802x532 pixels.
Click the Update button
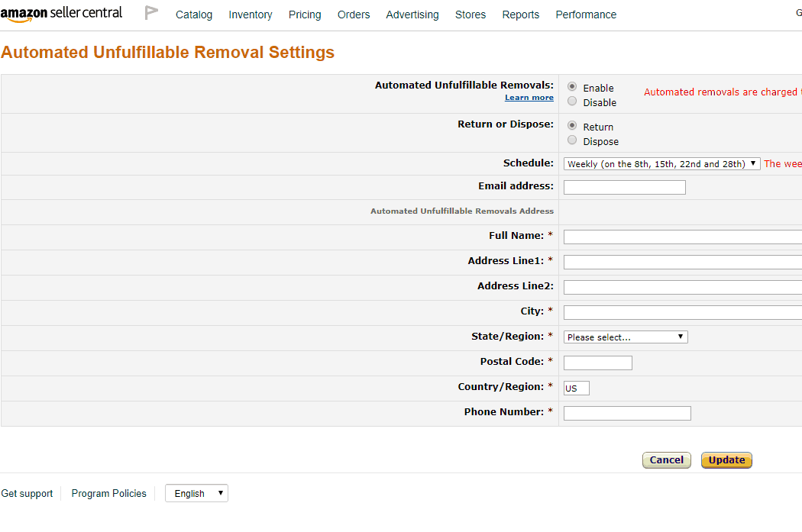726,460
